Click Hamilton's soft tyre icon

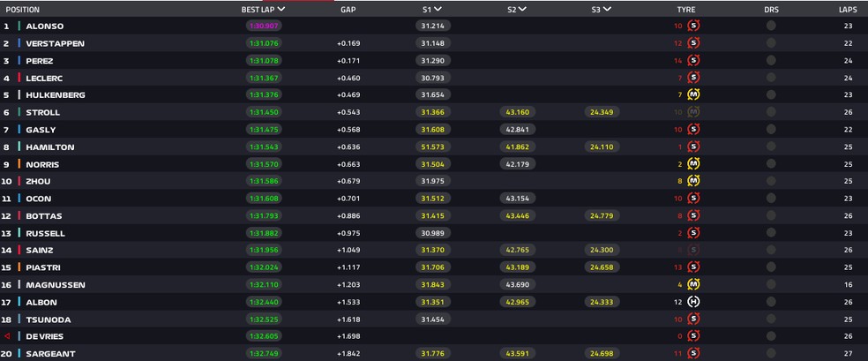(x=693, y=147)
